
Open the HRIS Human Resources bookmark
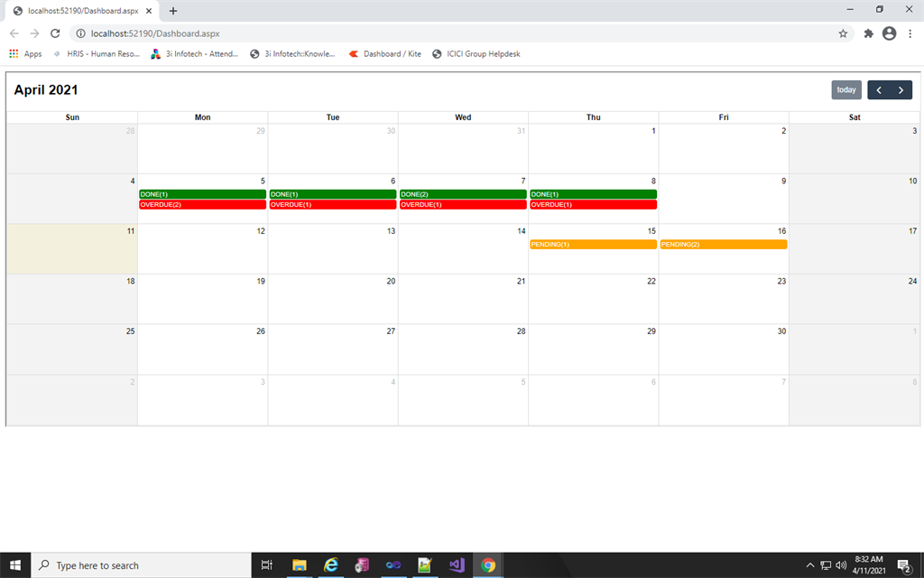tap(99, 53)
